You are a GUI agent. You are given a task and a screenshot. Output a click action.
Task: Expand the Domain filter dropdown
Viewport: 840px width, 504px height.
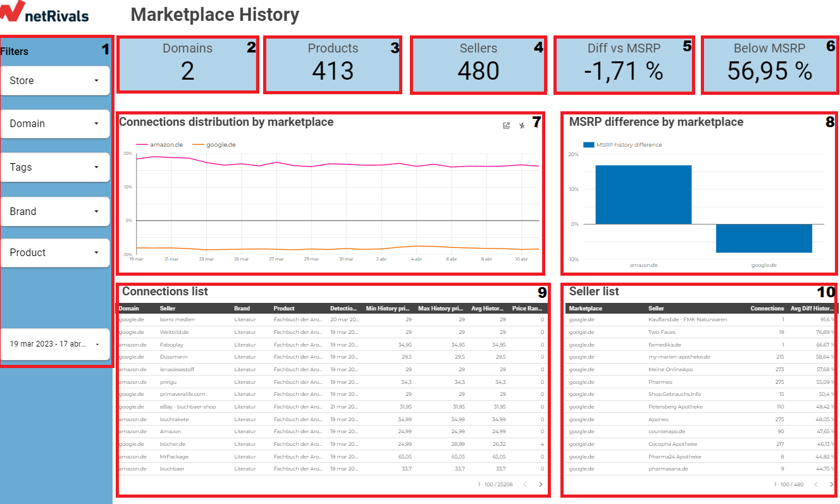pos(55,124)
